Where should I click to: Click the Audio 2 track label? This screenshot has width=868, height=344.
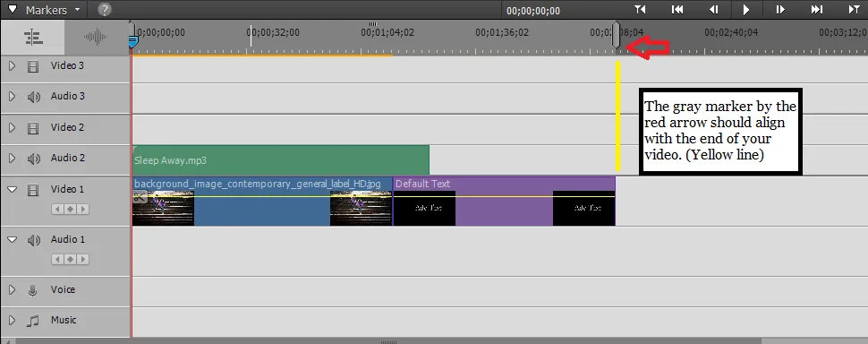(68, 159)
